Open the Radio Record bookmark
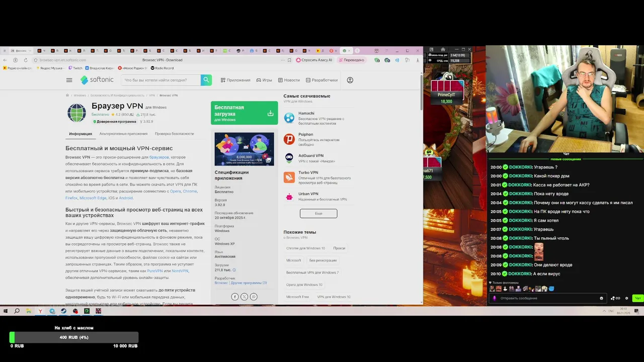The image size is (644, 362). coord(162,68)
